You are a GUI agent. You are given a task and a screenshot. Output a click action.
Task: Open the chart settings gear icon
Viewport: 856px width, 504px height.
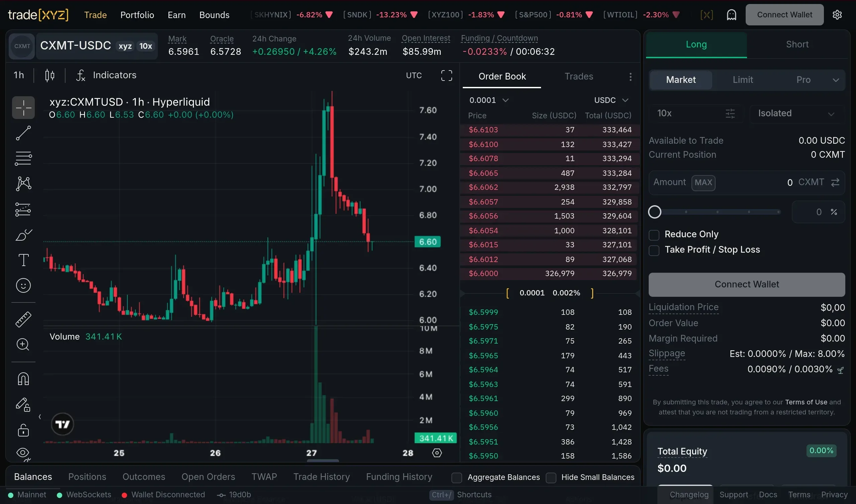[x=437, y=453]
